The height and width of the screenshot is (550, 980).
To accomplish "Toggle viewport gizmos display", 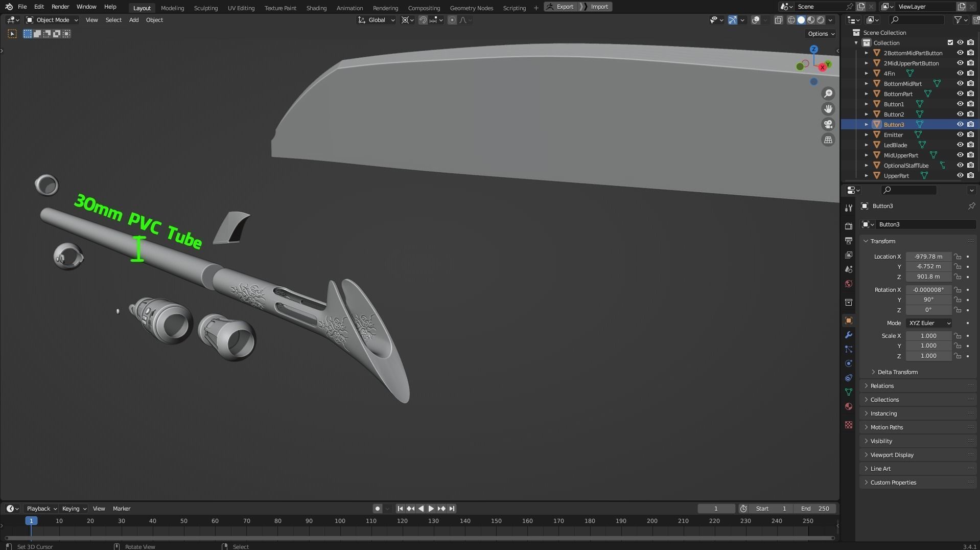I will click(x=732, y=20).
